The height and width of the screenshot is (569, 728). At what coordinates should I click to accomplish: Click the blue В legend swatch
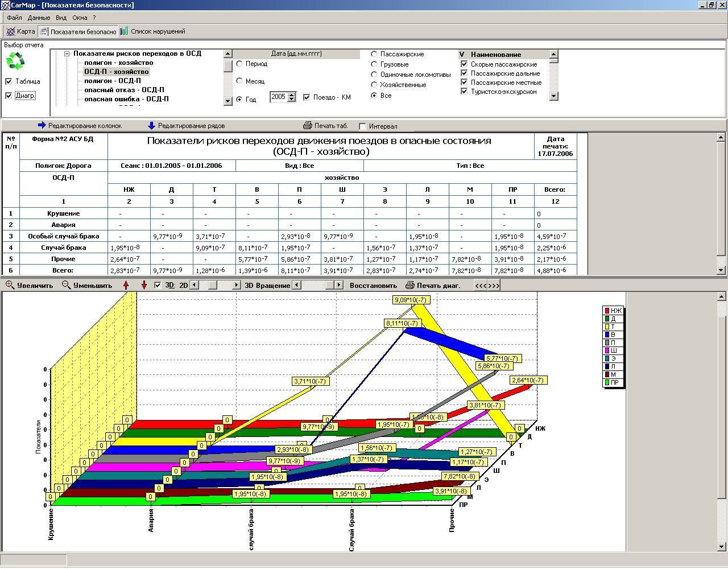[607, 335]
